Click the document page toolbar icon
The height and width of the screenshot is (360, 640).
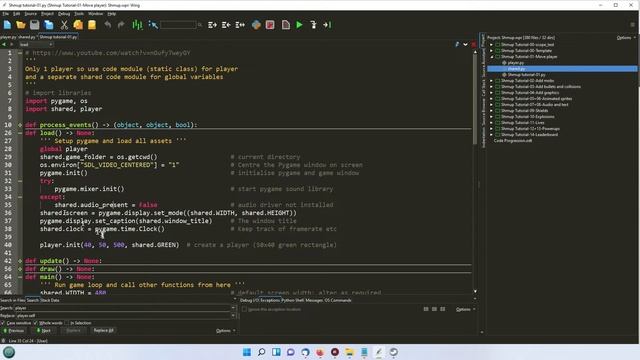pyautogui.click(x=286, y=25)
